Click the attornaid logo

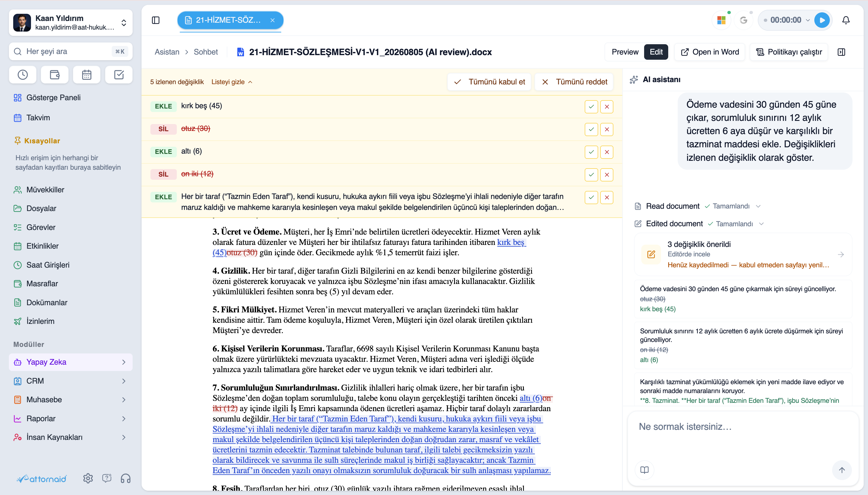[x=42, y=479]
